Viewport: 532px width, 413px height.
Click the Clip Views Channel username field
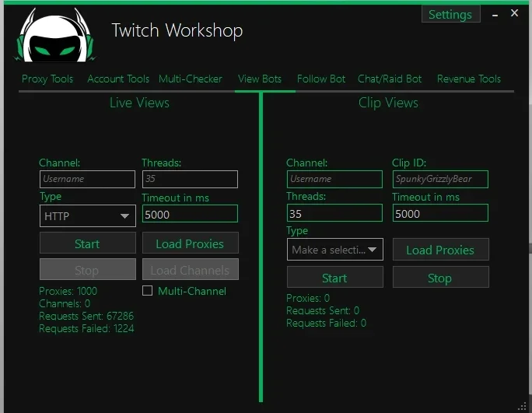click(334, 179)
